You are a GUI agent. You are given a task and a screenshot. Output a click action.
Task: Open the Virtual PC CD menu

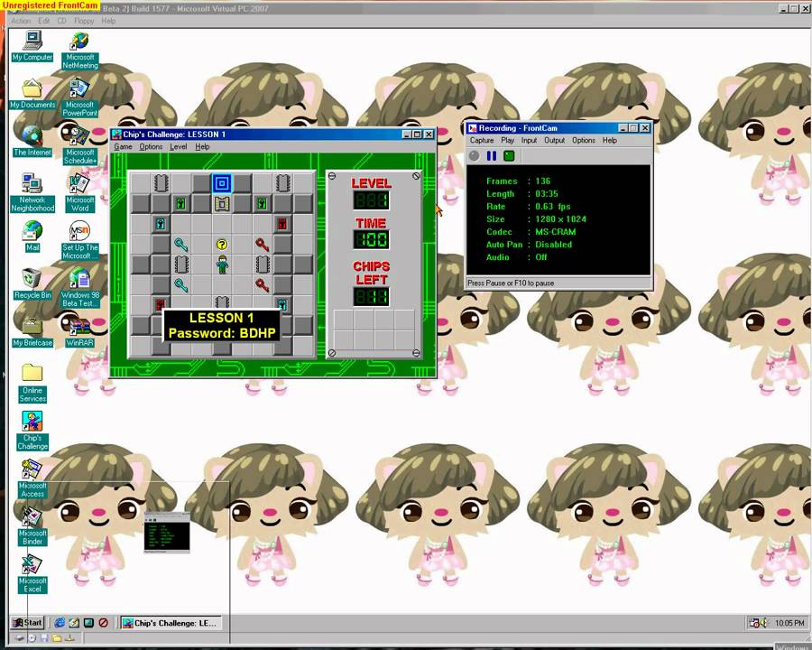[x=61, y=21]
